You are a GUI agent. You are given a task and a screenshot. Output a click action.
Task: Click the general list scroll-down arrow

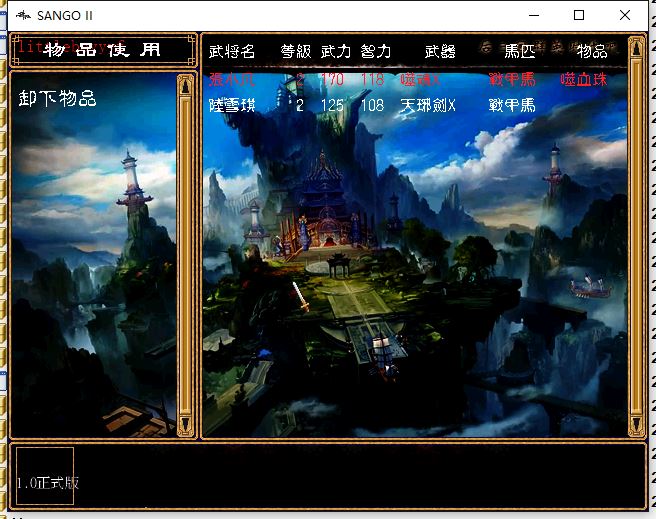(636, 423)
